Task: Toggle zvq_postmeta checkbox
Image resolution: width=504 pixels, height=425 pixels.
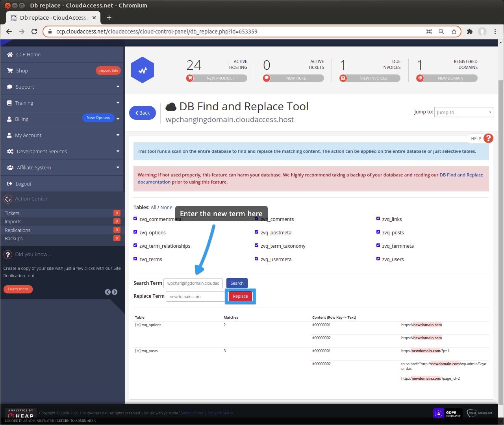Action: point(257,232)
